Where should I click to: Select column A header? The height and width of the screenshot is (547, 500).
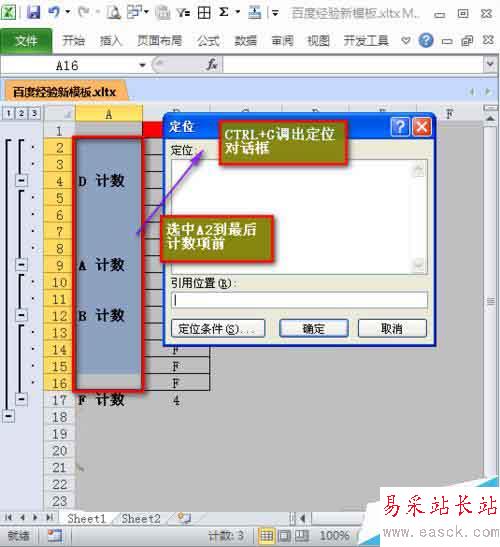pos(109,114)
